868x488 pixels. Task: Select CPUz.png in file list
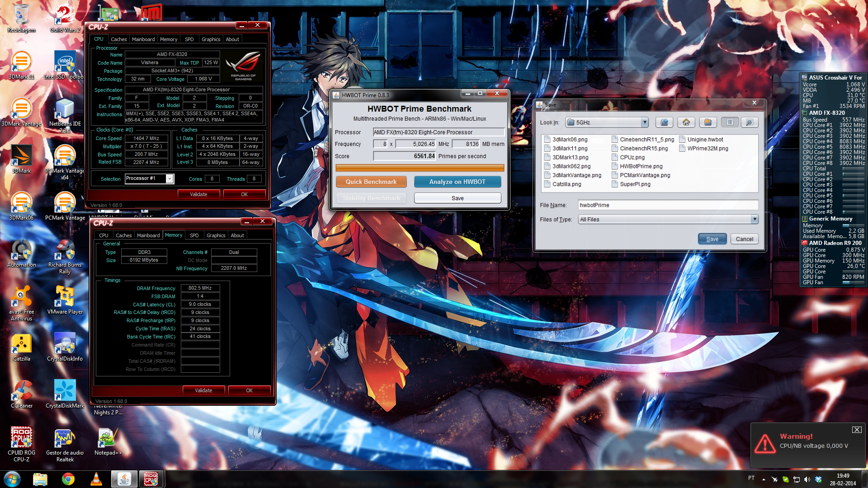tap(628, 157)
